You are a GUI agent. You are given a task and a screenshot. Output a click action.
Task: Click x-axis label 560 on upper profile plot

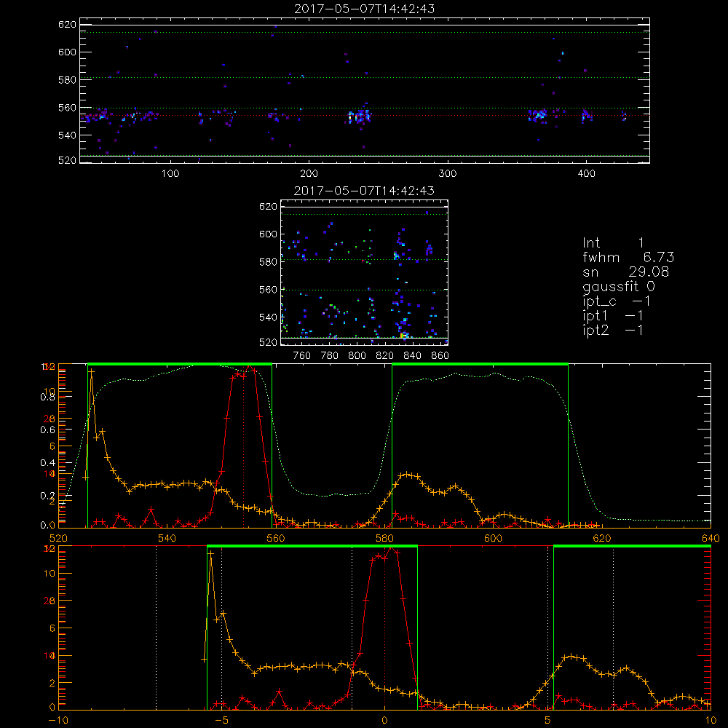[x=276, y=538]
